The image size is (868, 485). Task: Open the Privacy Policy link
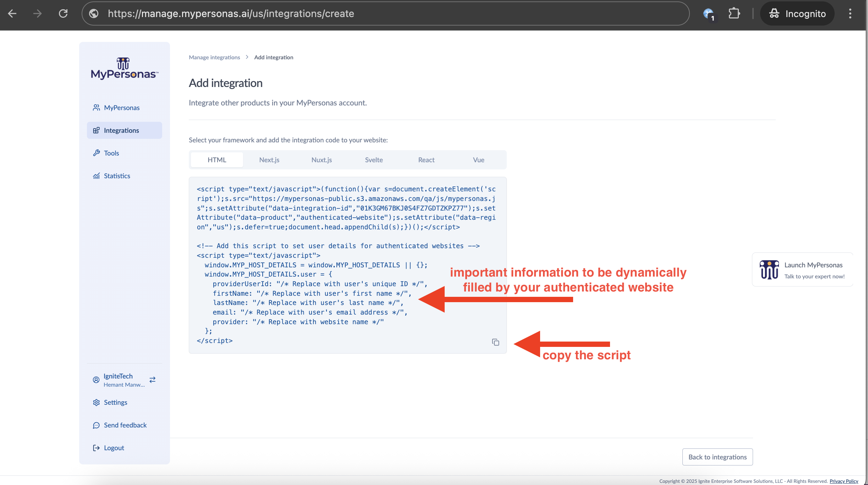844,481
